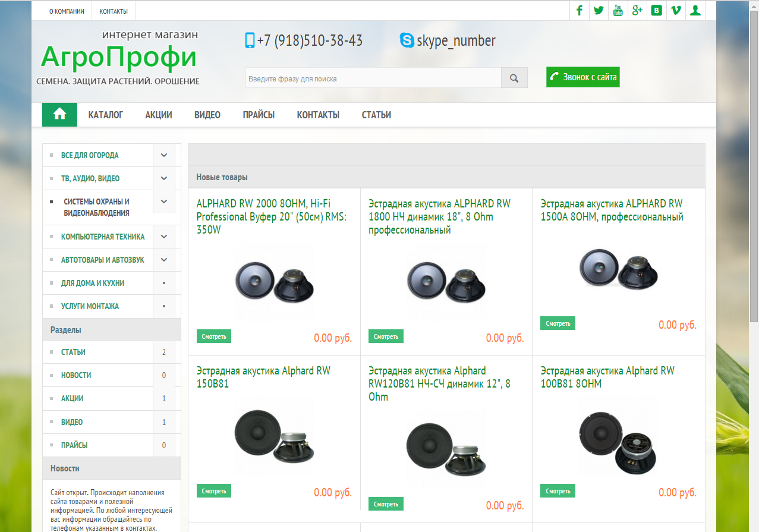This screenshot has width=759, height=532.
Task: Click Смотреть under Alphard RW 100B81
Action: coord(558,491)
